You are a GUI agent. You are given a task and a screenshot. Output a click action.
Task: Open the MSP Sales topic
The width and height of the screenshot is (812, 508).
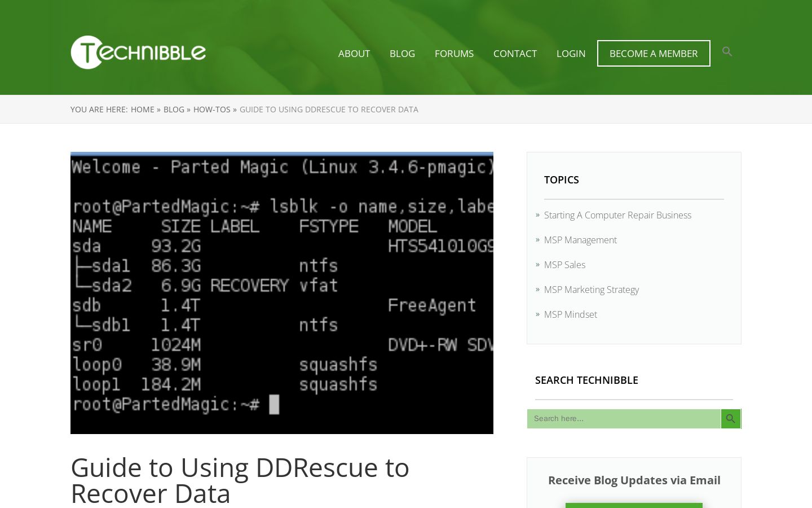564,265
